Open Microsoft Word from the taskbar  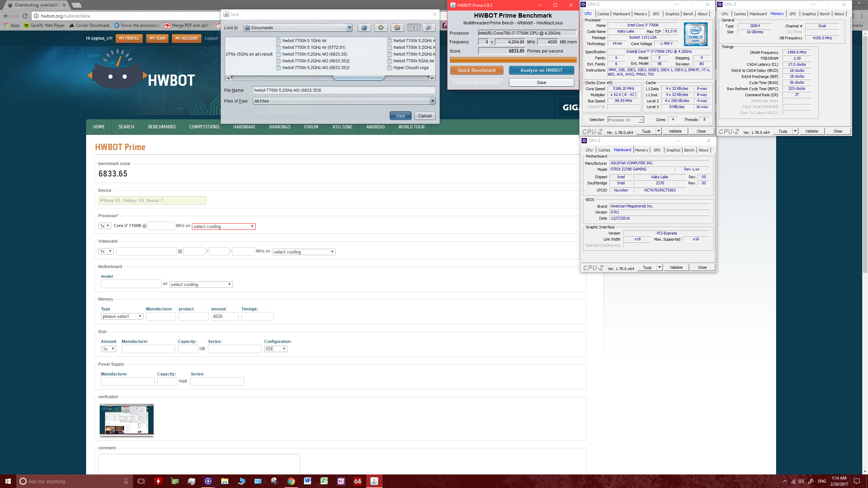click(308, 481)
